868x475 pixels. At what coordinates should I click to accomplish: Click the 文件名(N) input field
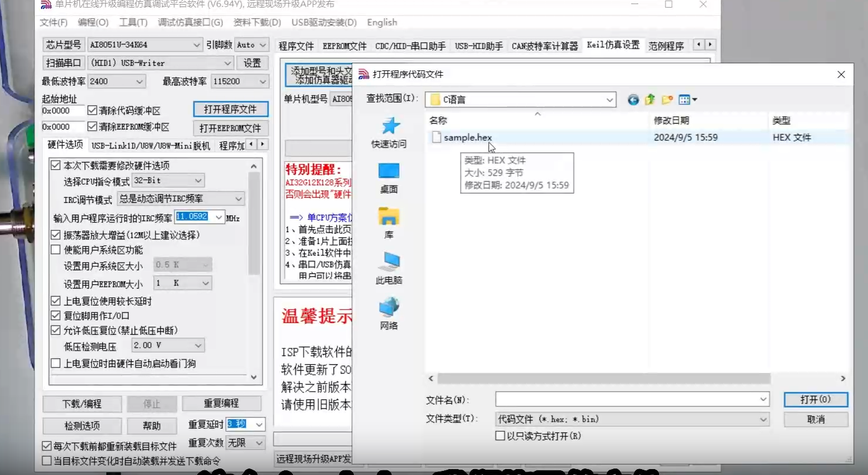coord(632,399)
